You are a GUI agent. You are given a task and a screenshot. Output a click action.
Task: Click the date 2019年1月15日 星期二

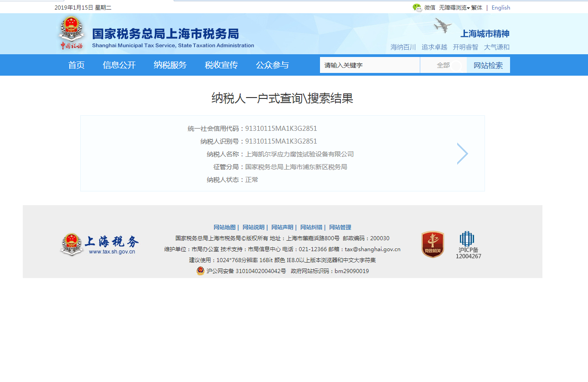pos(83,8)
